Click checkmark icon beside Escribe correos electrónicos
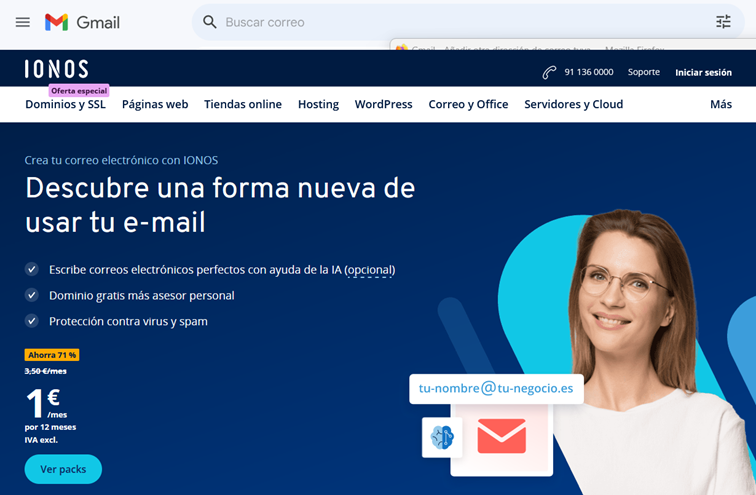This screenshot has width=756, height=495. tap(32, 269)
